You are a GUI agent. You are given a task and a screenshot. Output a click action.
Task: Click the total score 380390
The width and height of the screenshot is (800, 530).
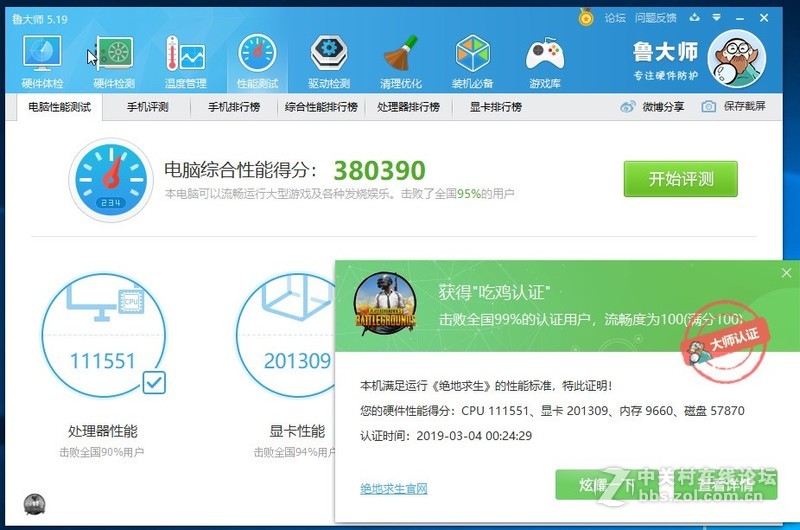tap(379, 170)
